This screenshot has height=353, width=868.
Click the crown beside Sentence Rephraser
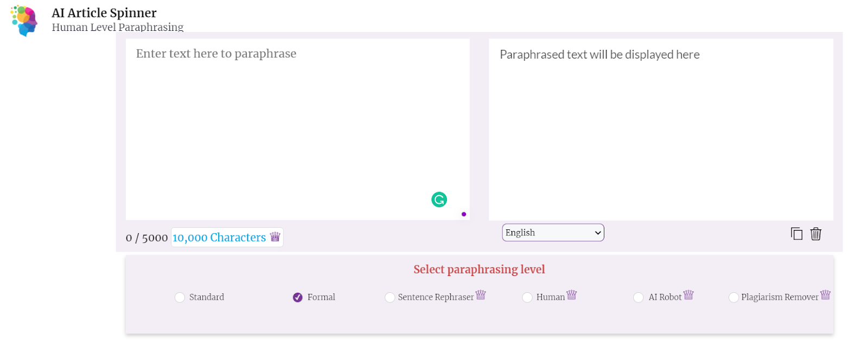pos(481,294)
